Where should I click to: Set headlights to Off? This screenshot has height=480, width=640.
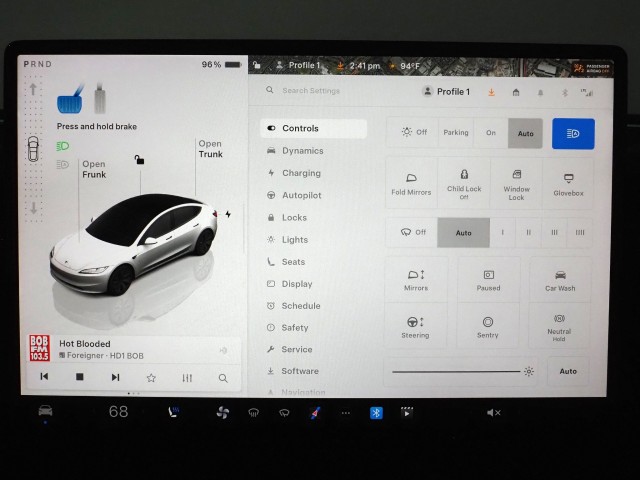coord(412,133)
